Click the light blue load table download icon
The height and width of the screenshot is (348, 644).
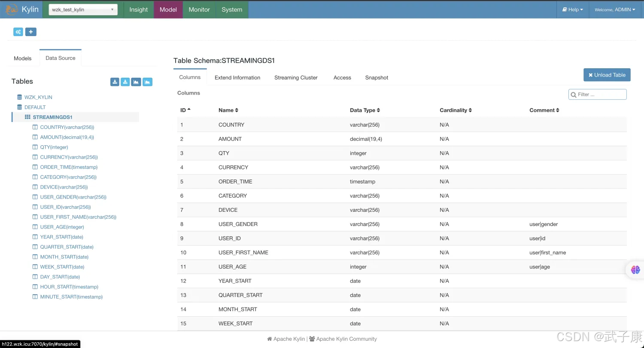click(x=125, y=82)
